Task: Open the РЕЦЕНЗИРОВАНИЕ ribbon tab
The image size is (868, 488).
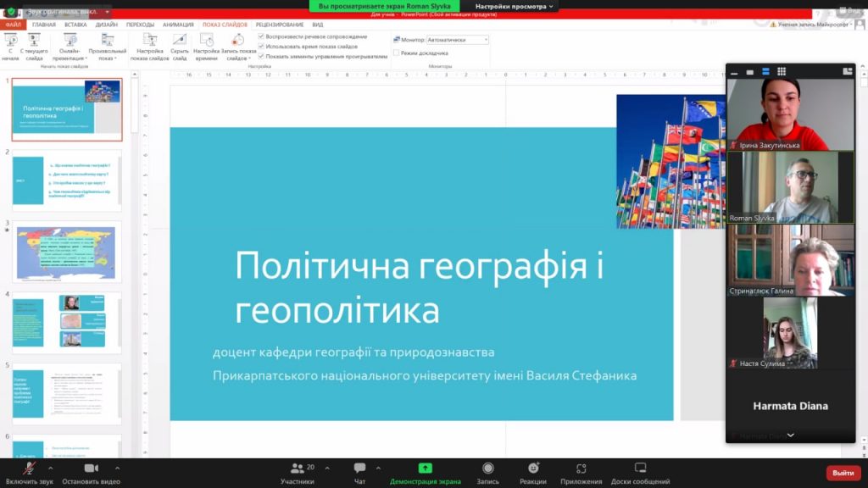Action: [x=279, y=25]
